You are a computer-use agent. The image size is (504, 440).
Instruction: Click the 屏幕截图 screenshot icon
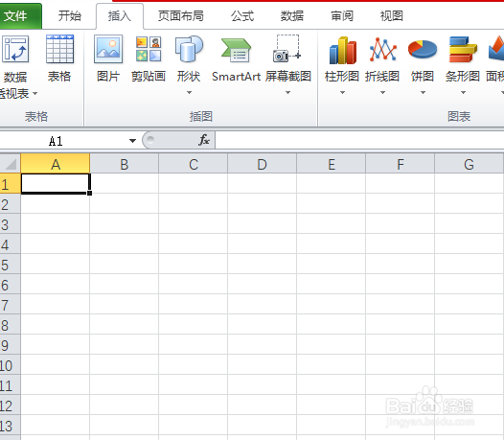287,48
